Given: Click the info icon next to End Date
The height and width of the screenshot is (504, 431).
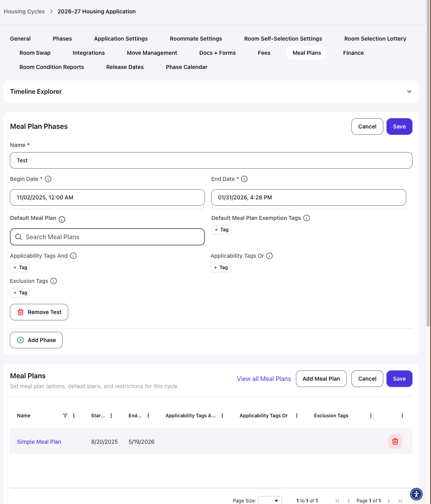Looking at the screenshot, I should pos(244,179).
